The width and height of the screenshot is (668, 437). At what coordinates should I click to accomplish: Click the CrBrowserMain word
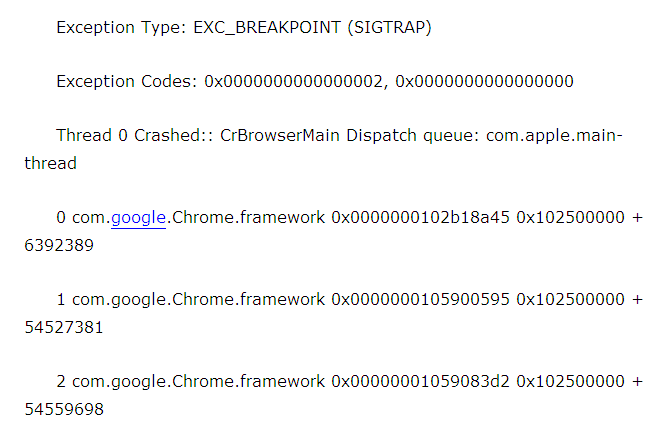click(281, 135)
